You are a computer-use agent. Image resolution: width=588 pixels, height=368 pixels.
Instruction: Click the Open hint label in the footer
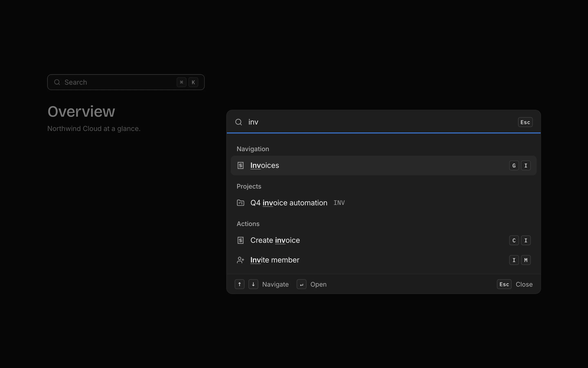[318, 284]
